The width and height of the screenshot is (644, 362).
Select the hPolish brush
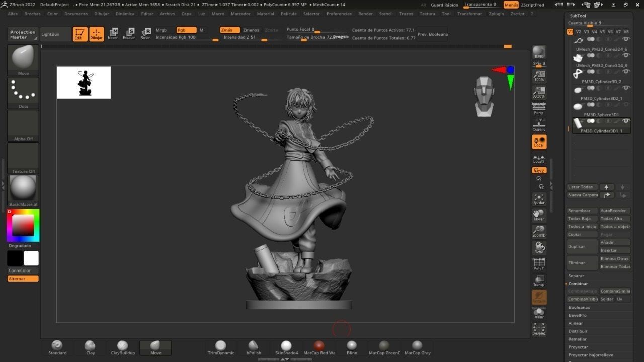[254, 348]
